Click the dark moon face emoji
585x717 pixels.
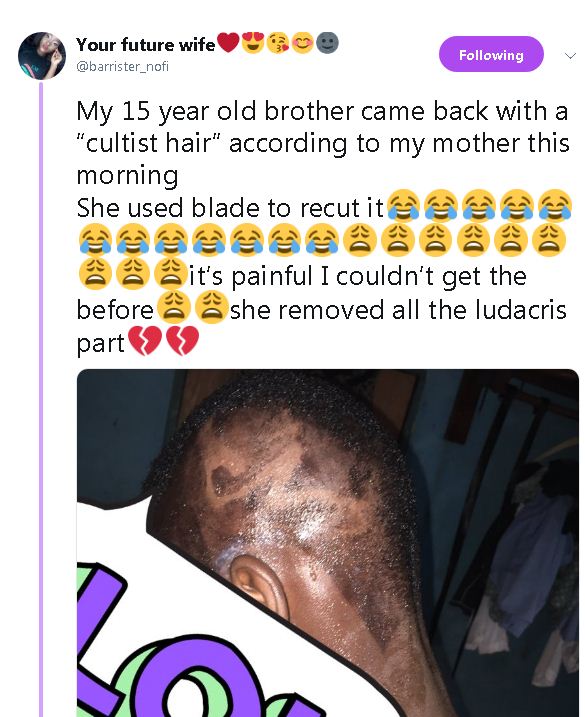click(327, 43)
